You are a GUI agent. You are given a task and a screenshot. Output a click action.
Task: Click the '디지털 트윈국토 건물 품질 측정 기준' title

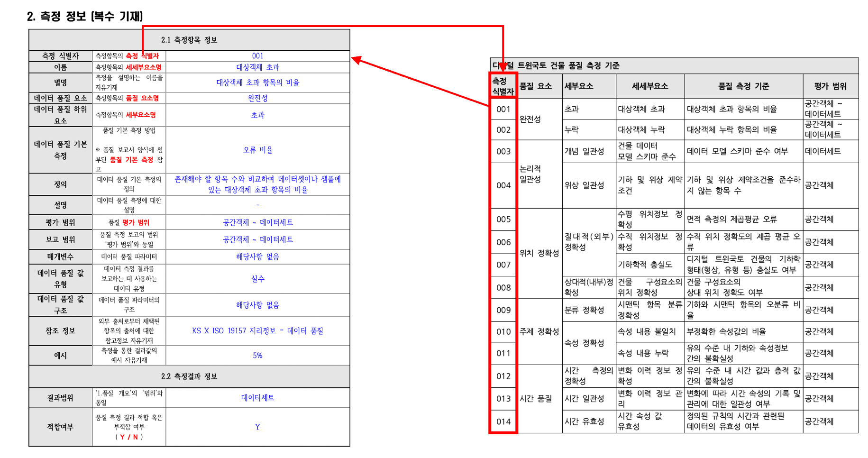[556, 65]
